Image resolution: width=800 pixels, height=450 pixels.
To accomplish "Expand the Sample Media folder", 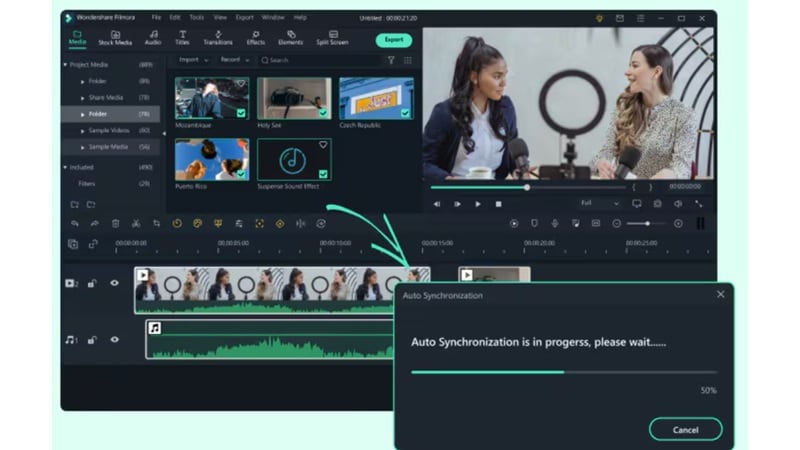I will pos(83,147).
